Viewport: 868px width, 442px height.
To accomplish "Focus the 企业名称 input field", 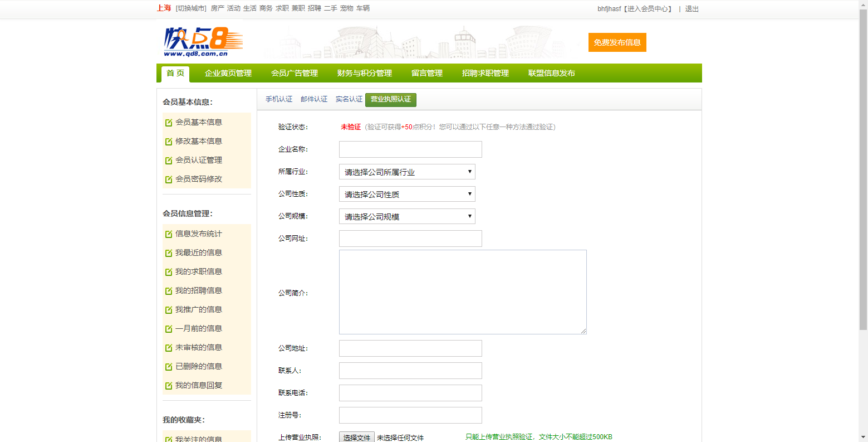I will click(410, 149).
